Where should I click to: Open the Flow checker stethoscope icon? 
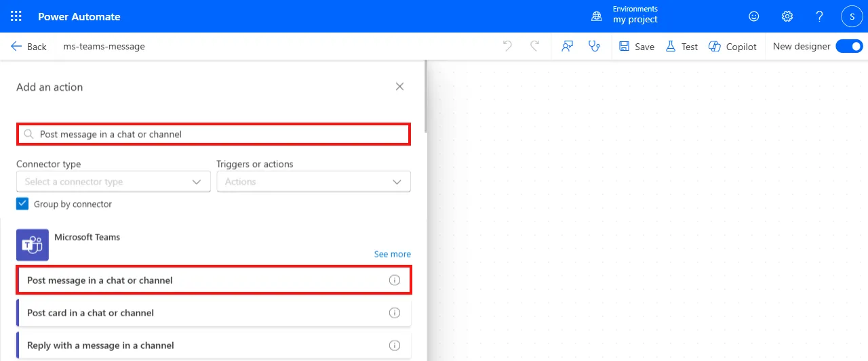[595, 46]
